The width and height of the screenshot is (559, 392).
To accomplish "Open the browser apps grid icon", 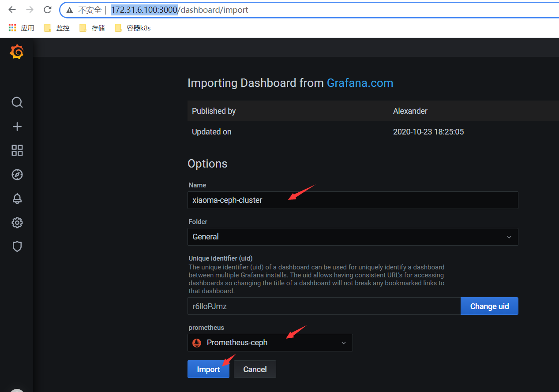I will 12,28.
